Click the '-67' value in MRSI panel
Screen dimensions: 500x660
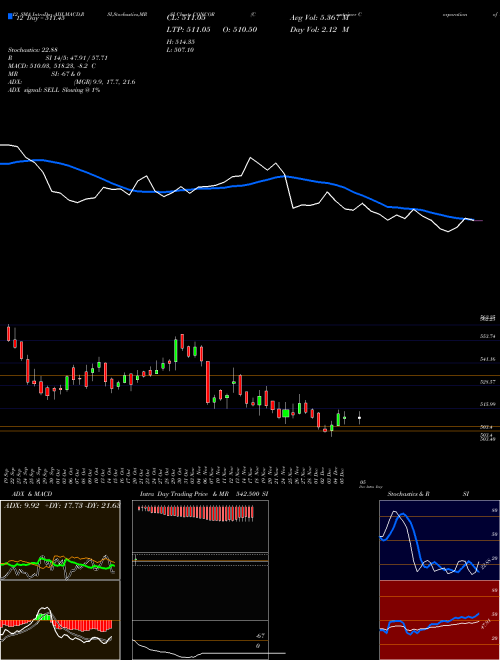pyautogui.click(x=260, y=636)
